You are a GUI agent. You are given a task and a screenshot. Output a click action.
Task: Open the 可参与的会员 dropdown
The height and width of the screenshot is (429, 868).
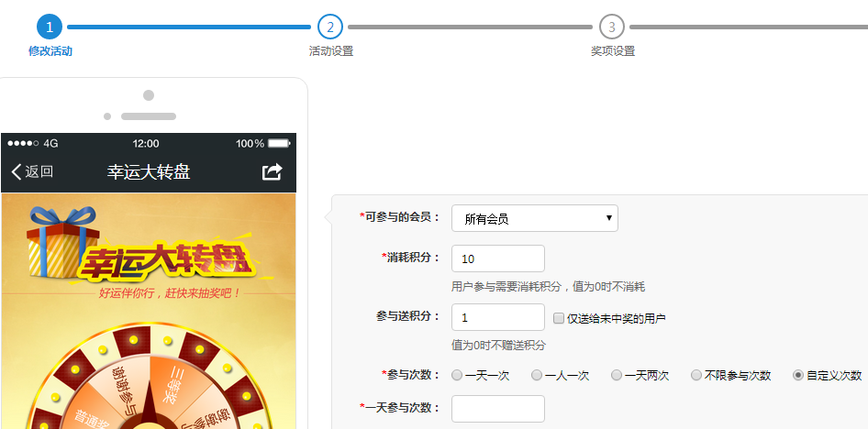(x=535, y=218)
